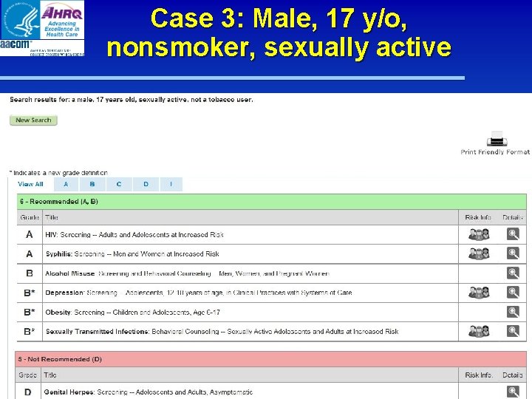Click the Obesity Screening title text

coord(133,312)
